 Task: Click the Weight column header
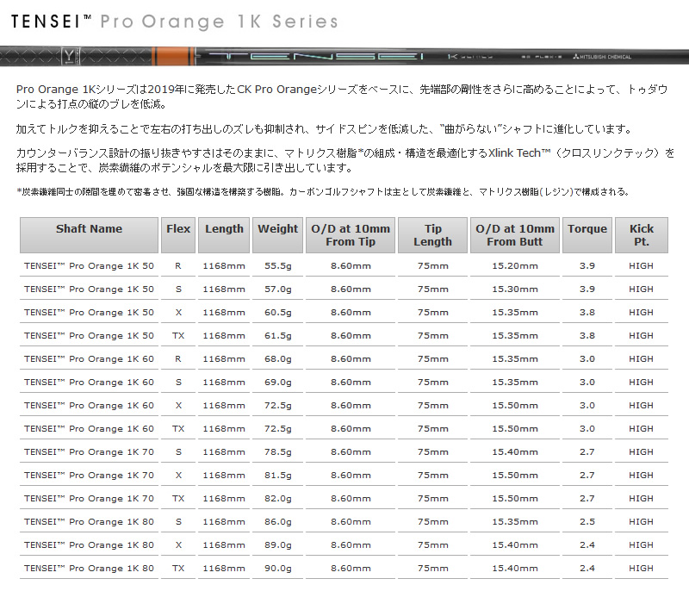tap(277, 235)
